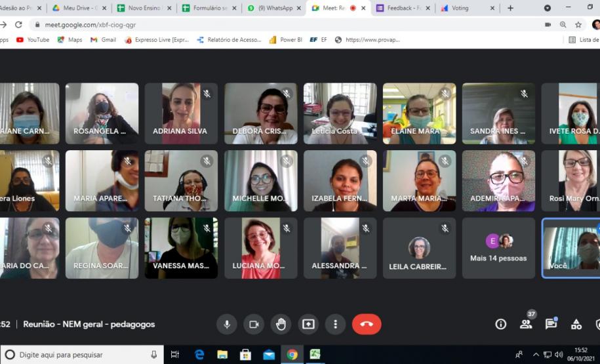The height and width of the screenshot is (364, 600).
Task: Click the present screen icon
Action: (x=308, y=324)
